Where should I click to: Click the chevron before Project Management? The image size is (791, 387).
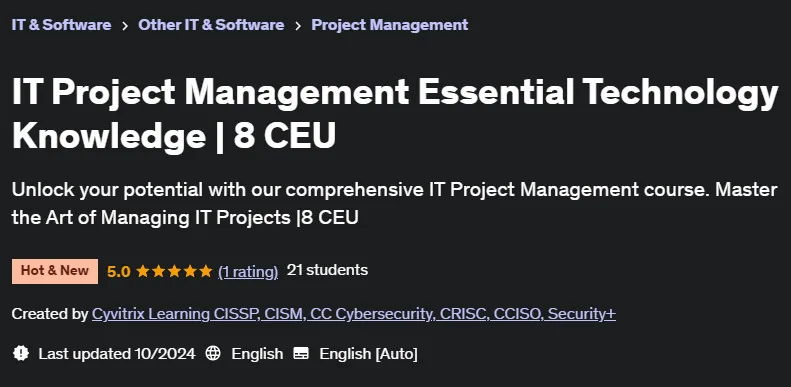click(298, 26)
